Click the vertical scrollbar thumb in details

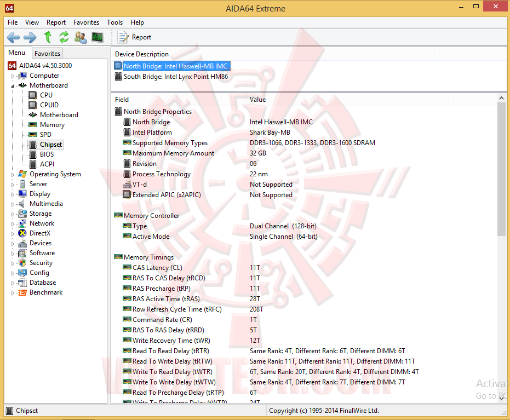(502, 169)
